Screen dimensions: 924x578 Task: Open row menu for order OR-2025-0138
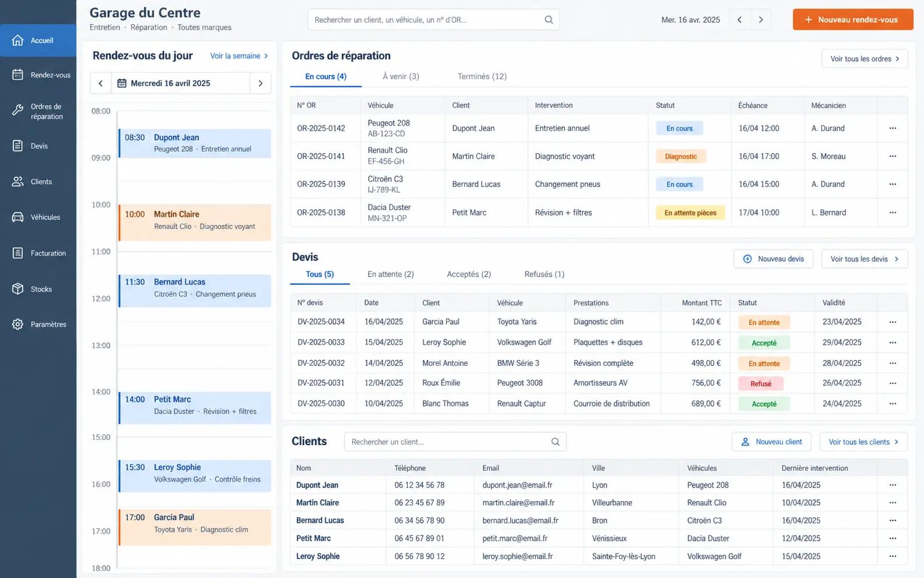pos(893,213)
